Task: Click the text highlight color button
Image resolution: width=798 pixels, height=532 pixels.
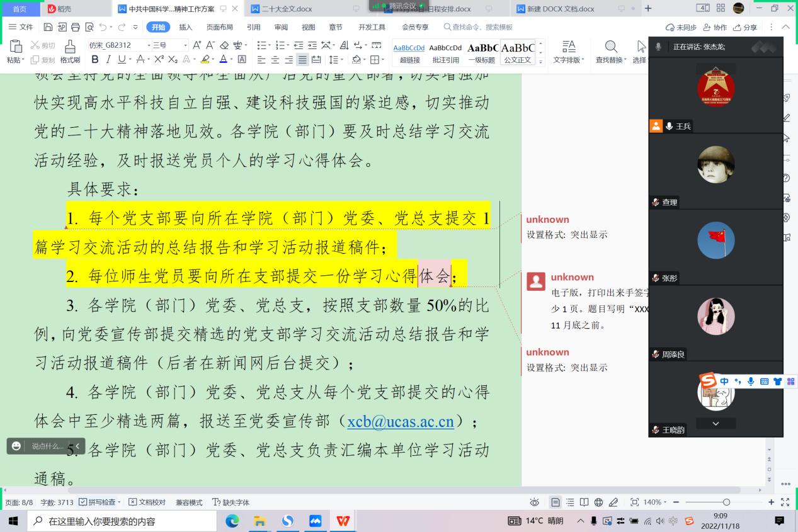Action: [204, 59]
